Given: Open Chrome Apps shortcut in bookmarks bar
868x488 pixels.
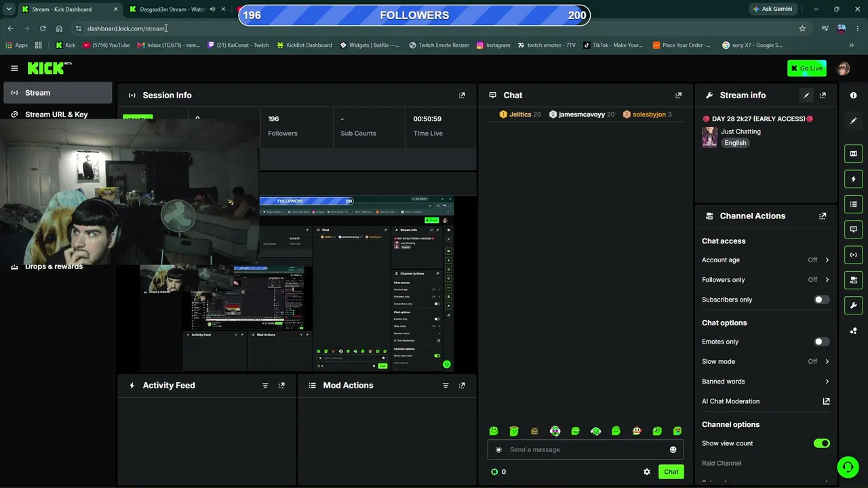Looking at the screenshot, I should point(17,45).
